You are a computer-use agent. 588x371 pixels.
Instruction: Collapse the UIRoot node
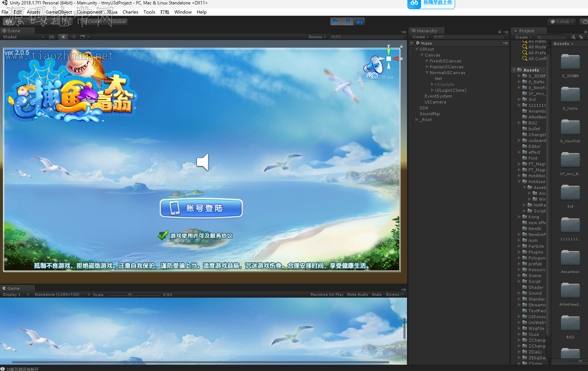(x=417, y=49)
